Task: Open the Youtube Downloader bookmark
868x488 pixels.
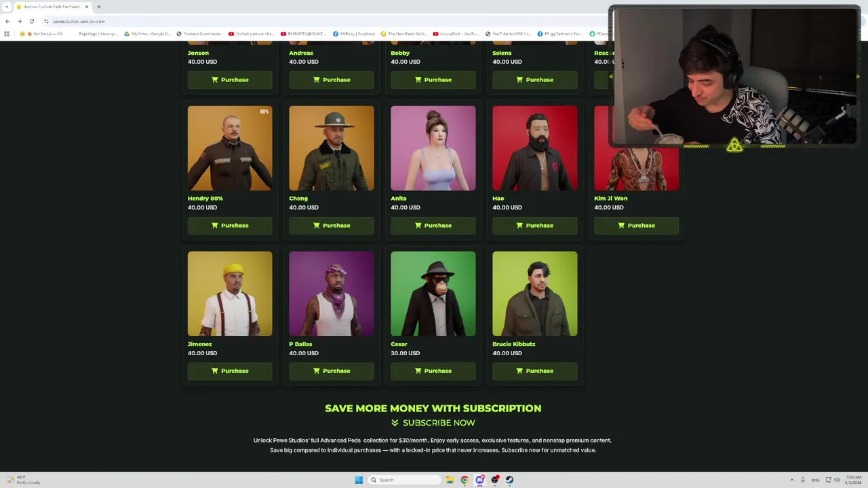Action: click(x=199, y=33)
